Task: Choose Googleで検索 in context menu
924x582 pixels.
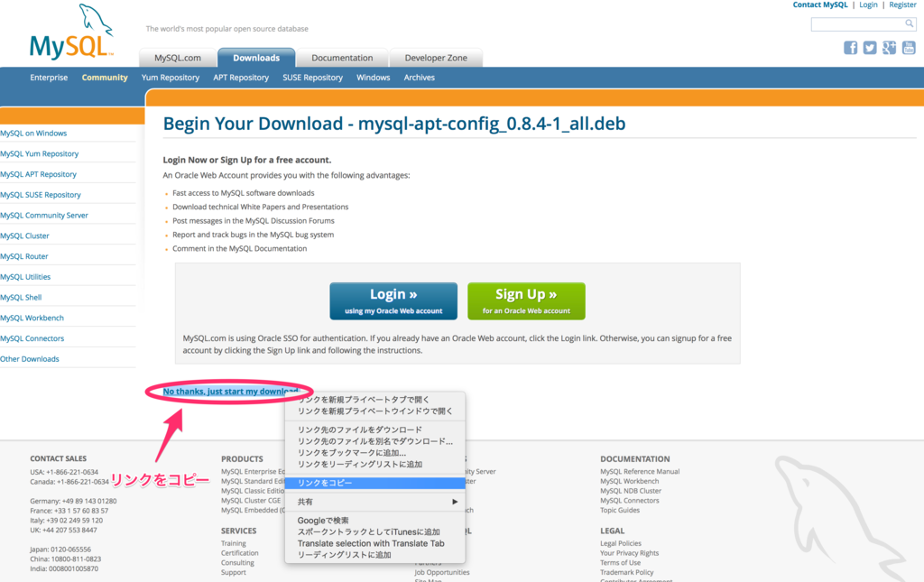Action: click(374, 521)
